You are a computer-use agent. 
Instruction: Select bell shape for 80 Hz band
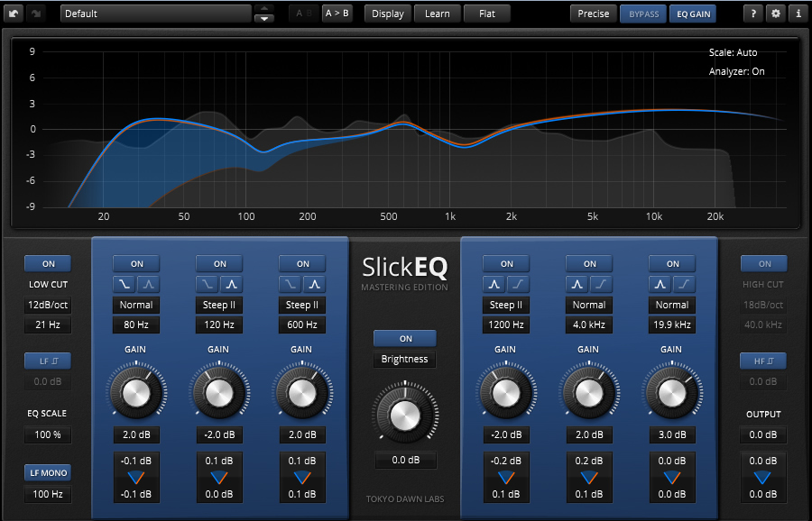pyautogui.click(x=149, y=284)
